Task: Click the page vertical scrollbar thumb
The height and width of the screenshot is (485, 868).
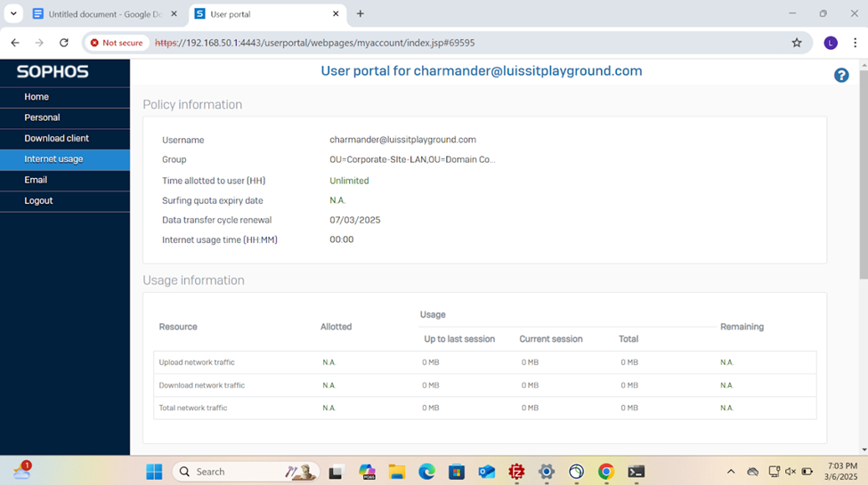Action: tap(864, 174)
